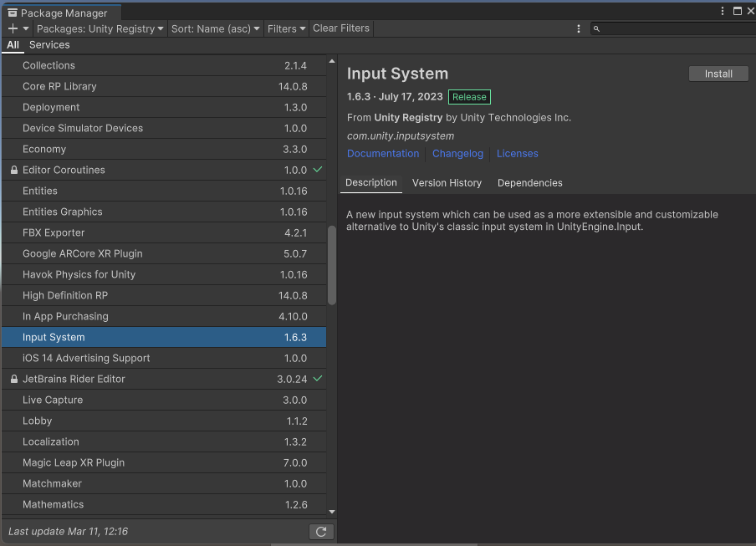
Task: Open Packages: Unity Registry dropdown
Action: tap(100, 29)
